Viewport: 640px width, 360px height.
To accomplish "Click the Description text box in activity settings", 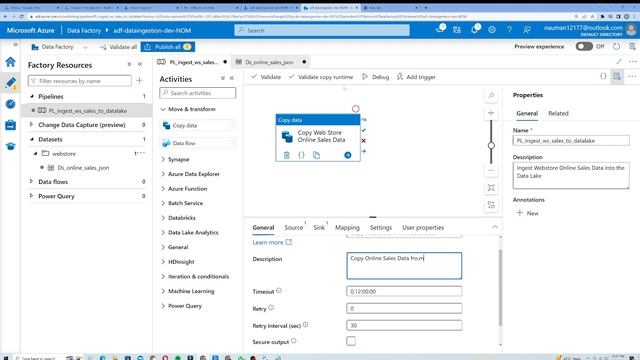I will click(404, 266).
